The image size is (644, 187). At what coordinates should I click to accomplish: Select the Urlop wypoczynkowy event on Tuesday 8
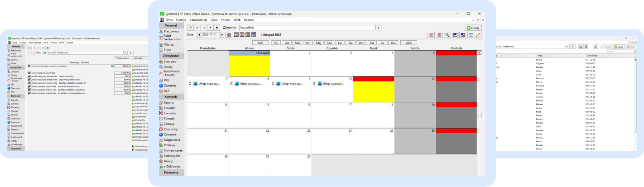250,84
